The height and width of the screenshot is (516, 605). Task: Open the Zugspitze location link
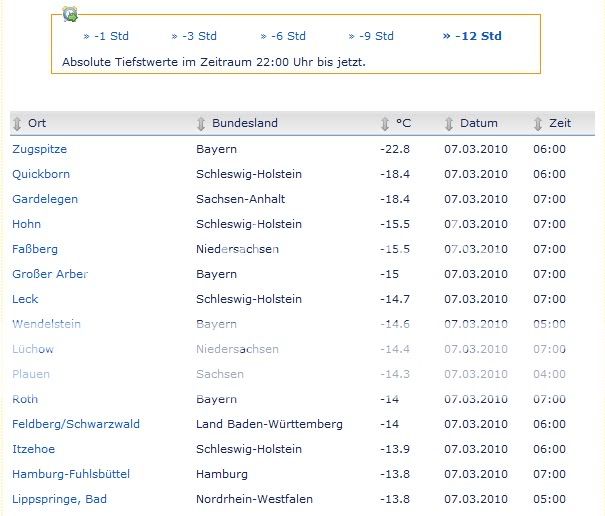coord(39,149)
